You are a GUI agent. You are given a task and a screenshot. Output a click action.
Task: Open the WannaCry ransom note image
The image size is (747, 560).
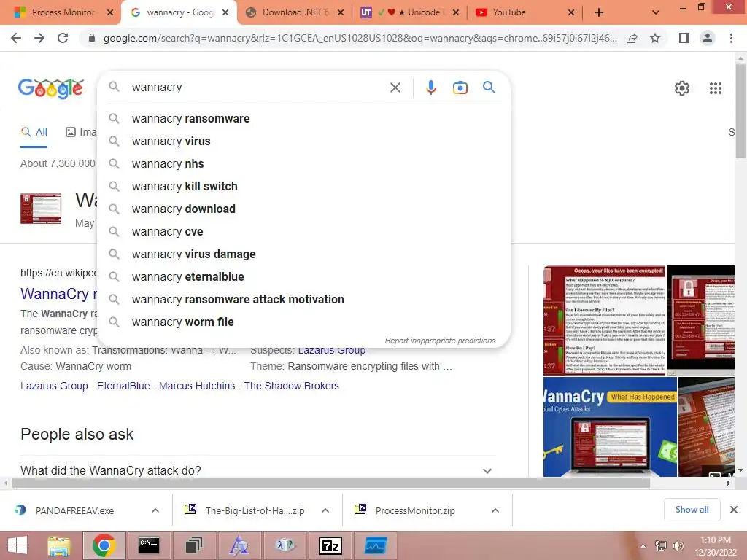point(604,320)
